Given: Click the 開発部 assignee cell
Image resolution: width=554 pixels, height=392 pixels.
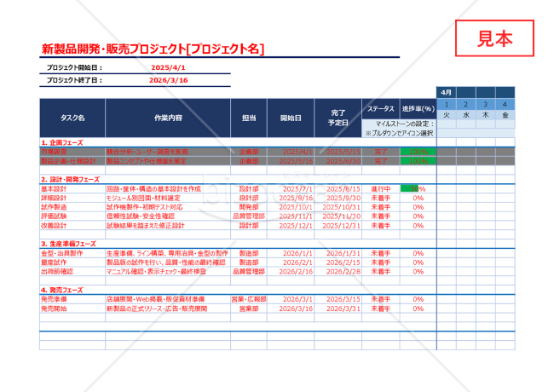Looking at the screenshot, I should pos(249,207).
